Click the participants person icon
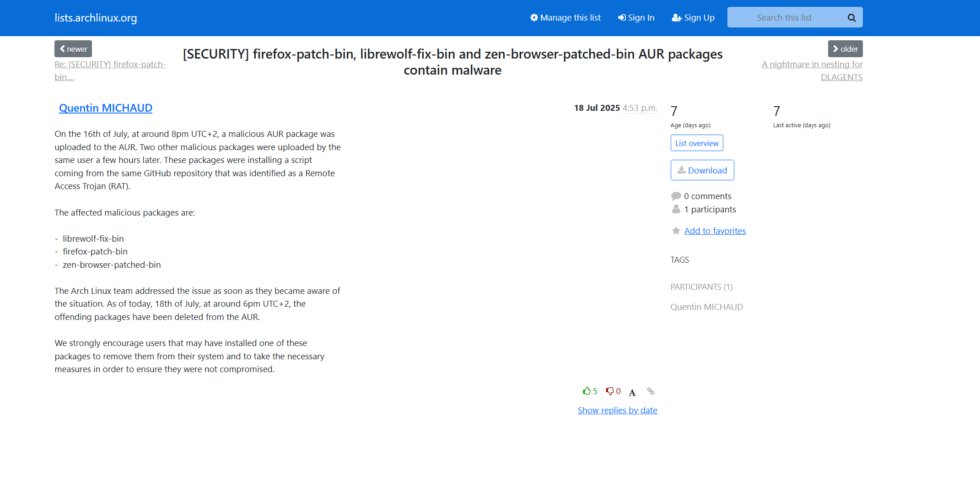 pos(676,209)
